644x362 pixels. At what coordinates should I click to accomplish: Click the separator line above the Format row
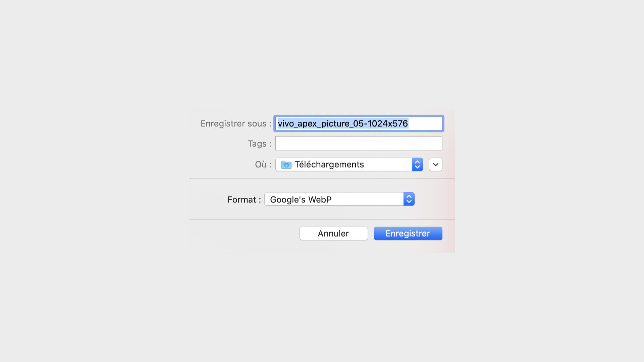322,178
